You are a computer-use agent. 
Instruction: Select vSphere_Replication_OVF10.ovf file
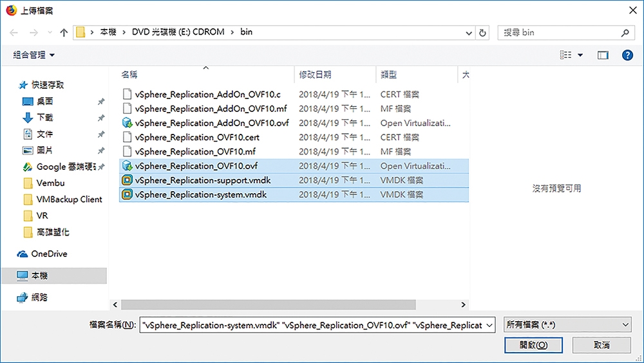point(196,166)
